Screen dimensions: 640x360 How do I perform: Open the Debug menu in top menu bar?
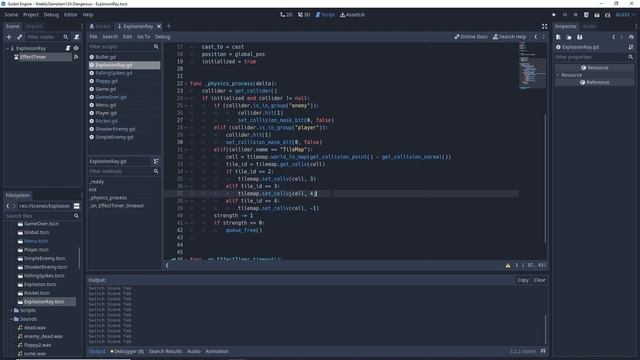coord(51,15)
